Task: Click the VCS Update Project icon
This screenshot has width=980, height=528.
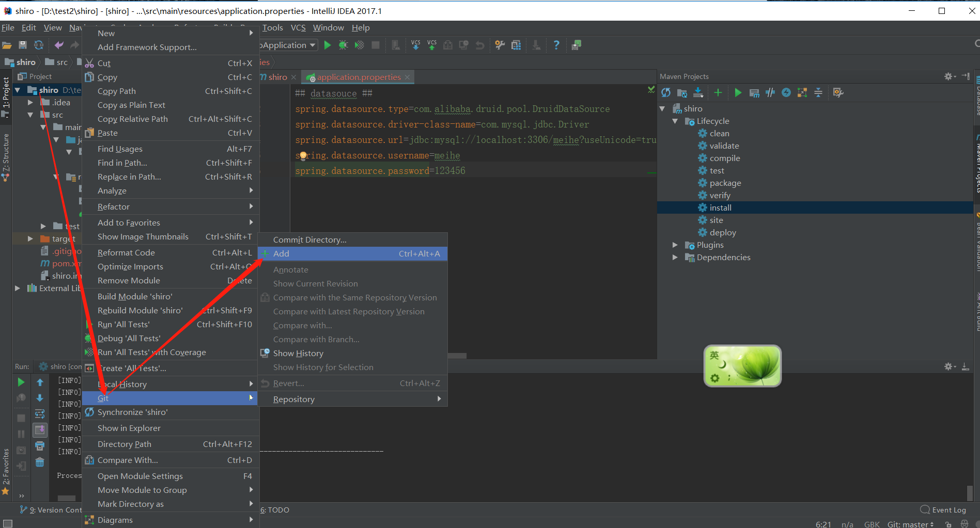Action: [x=416, y=45]
